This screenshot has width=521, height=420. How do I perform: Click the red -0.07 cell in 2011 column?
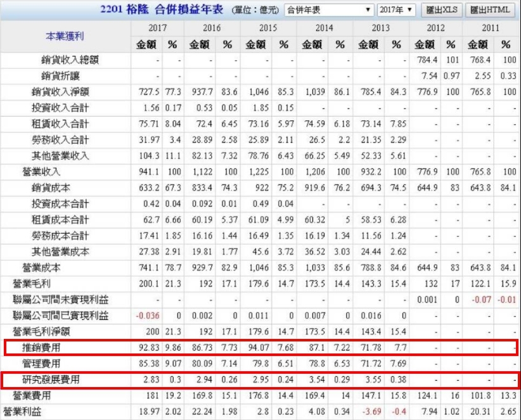pyautogui.click(x=482, y=300)
